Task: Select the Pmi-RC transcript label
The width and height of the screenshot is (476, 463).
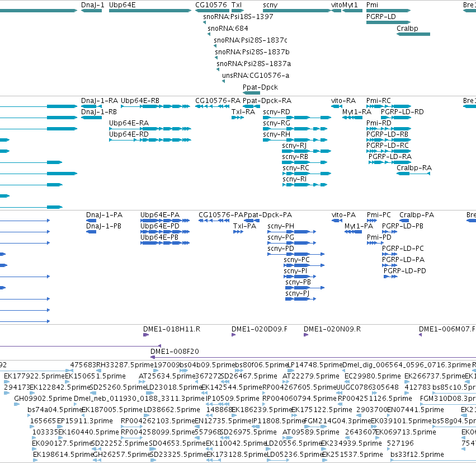Action: pyautogui.click(x=379, y=101)
